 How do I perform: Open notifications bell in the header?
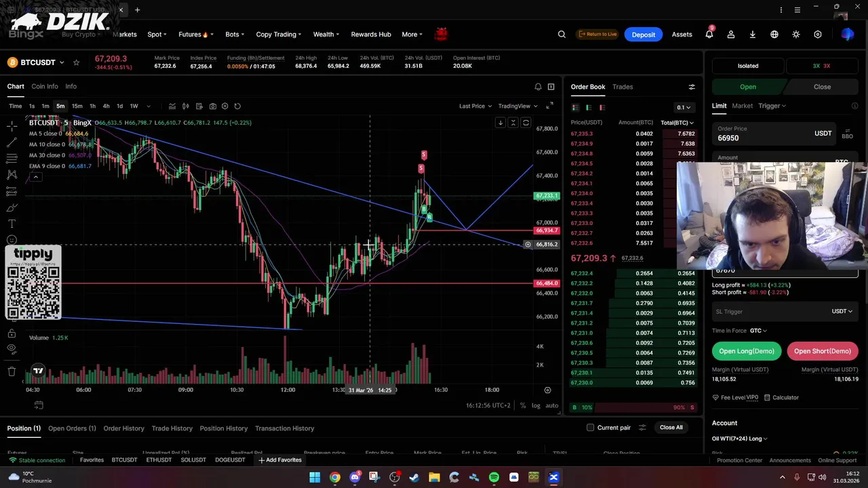[x=709, y=34]
